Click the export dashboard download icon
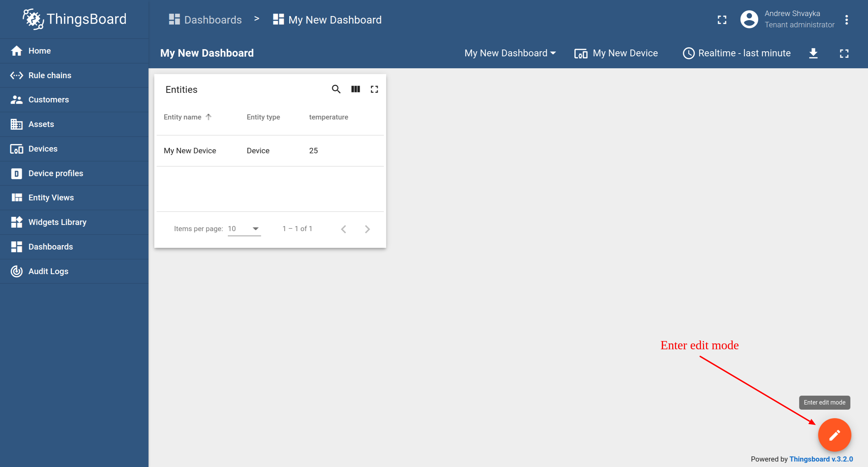This screenshot has width=868, height=467. pyautogui.click(x=813, y=53)
